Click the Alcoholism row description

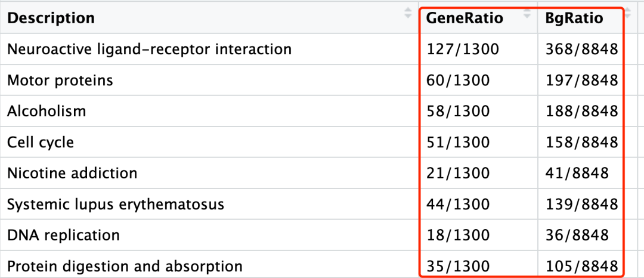click(47, 111)
